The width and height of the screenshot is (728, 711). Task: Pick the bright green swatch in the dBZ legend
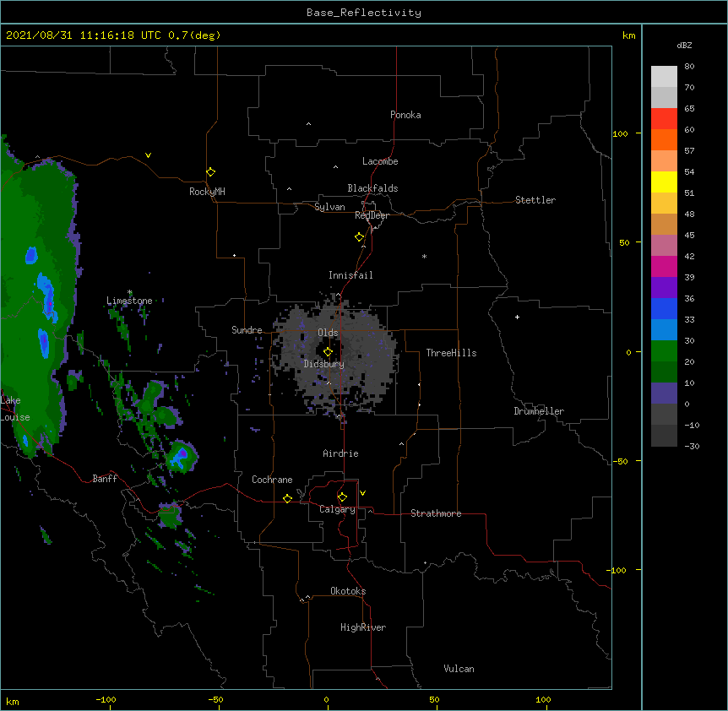click(x=664, y=351)
